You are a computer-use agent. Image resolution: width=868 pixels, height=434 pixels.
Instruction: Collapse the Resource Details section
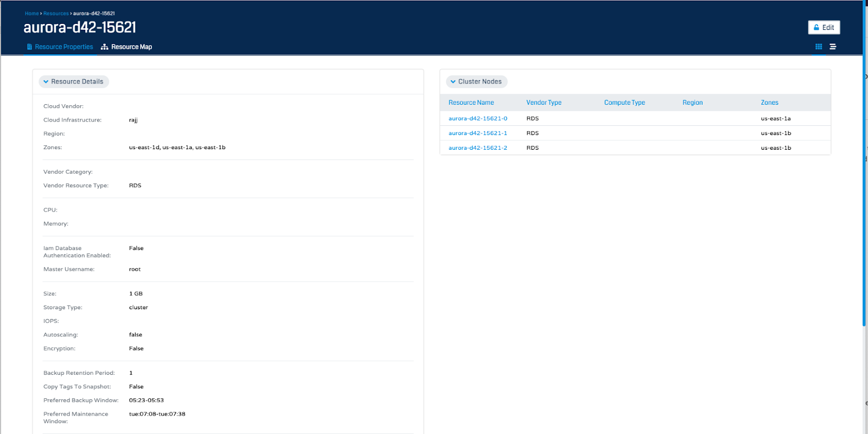pos(74,81)
